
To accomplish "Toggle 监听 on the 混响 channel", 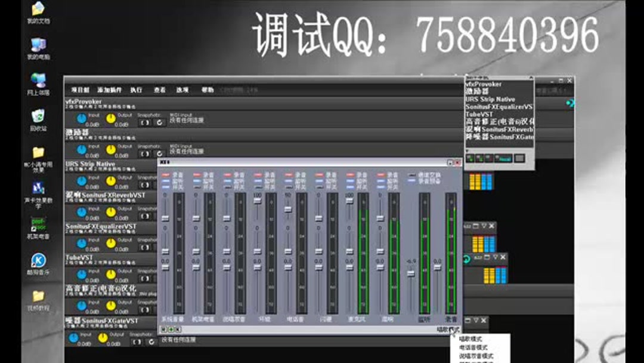I will (x=380, y=180).
